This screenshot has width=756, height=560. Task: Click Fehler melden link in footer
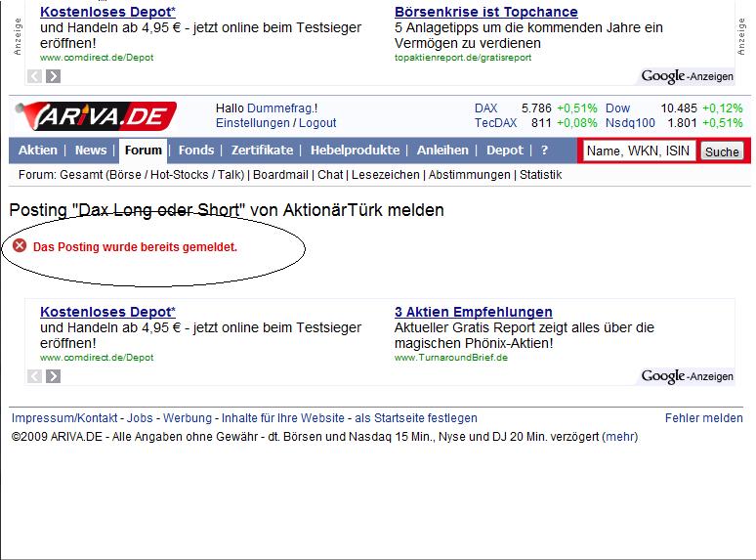pos(704,418)
